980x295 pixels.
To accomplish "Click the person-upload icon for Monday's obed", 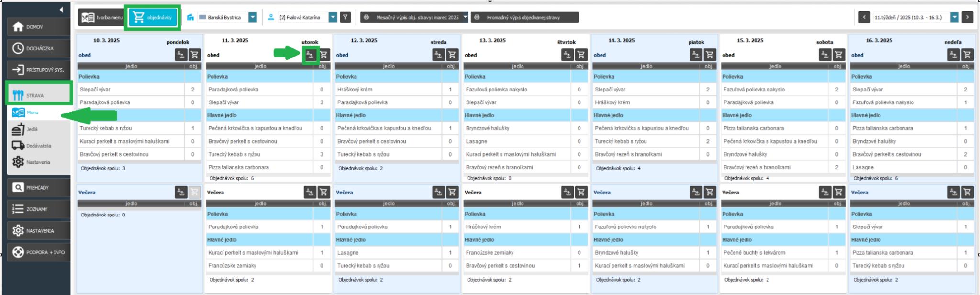I will [x=181, y=55].
